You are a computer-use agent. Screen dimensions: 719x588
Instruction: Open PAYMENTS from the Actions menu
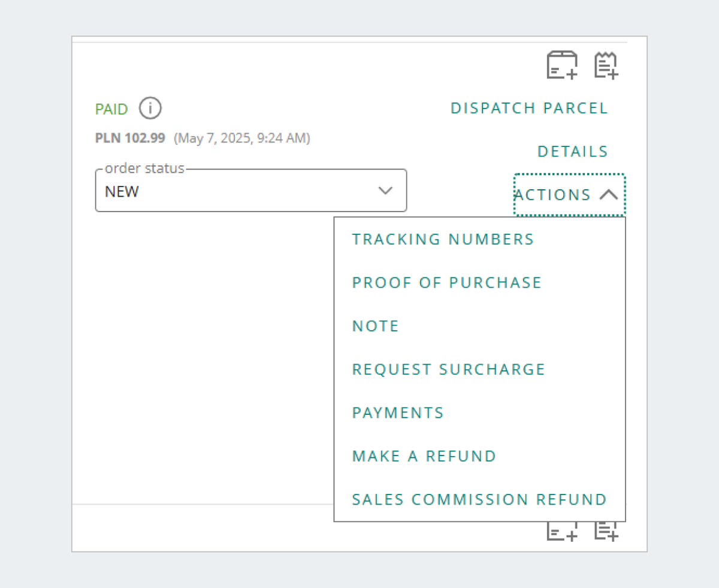pyautogui.click(x=398, y=413)
